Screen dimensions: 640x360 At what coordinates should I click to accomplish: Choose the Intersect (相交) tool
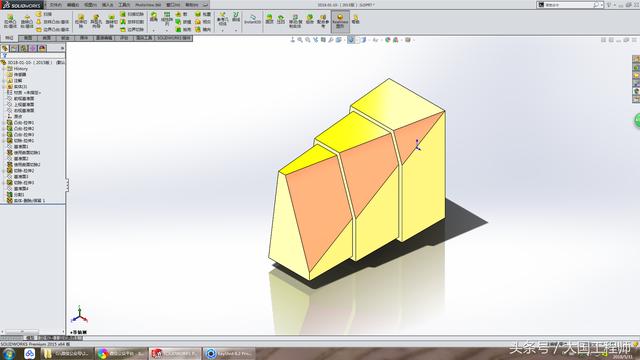click(x=203, y=22)
